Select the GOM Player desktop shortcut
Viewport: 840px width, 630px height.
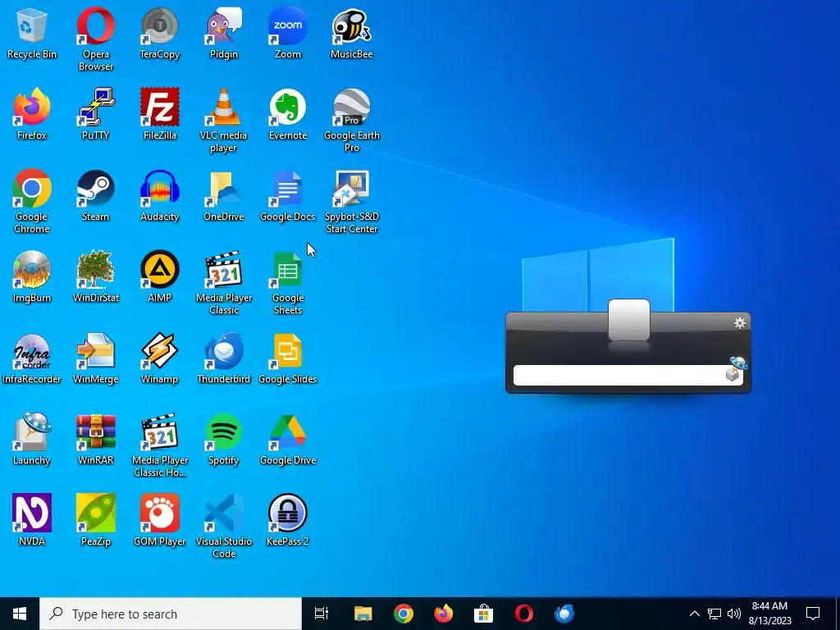[x=159, y=521]
